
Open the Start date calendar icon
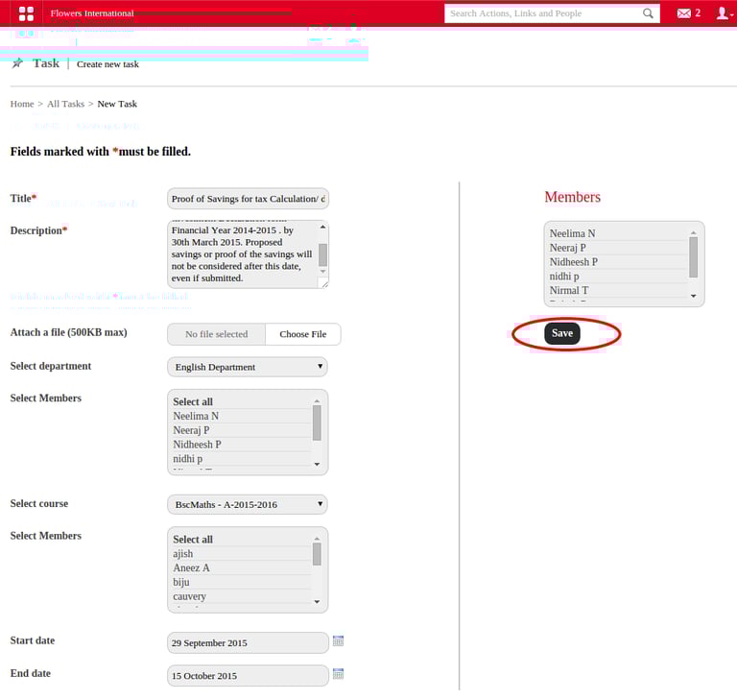click(338, 640)
